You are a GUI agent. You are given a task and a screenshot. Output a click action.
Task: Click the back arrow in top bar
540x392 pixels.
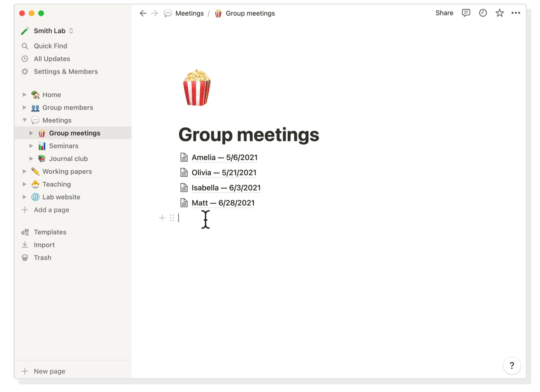[x=143, y=13]
